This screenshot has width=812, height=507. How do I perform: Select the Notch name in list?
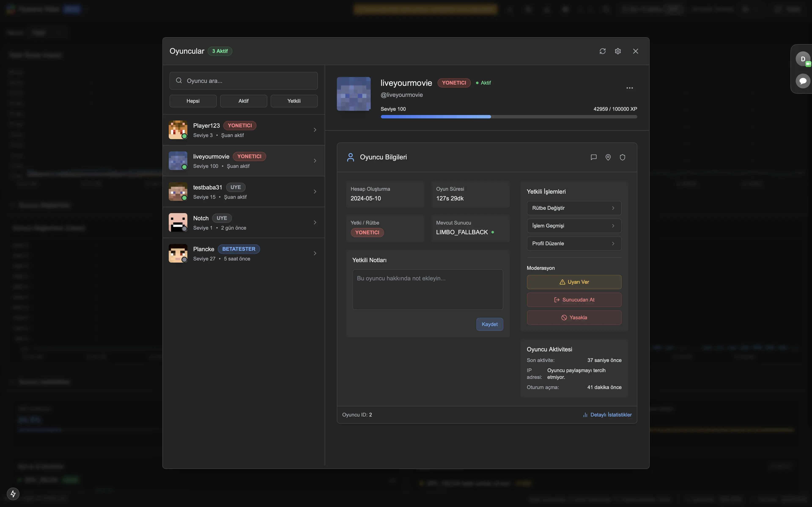click(x=200, y=218)
